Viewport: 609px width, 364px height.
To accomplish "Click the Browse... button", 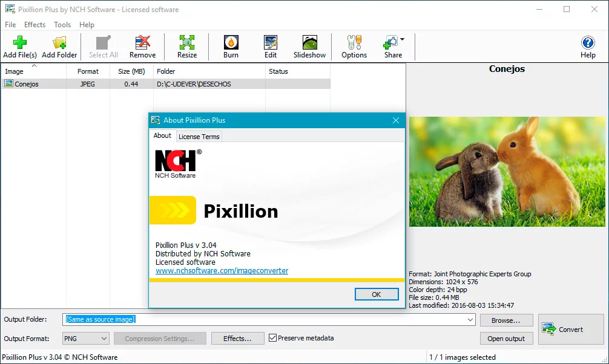I will [x=506, y=320].
